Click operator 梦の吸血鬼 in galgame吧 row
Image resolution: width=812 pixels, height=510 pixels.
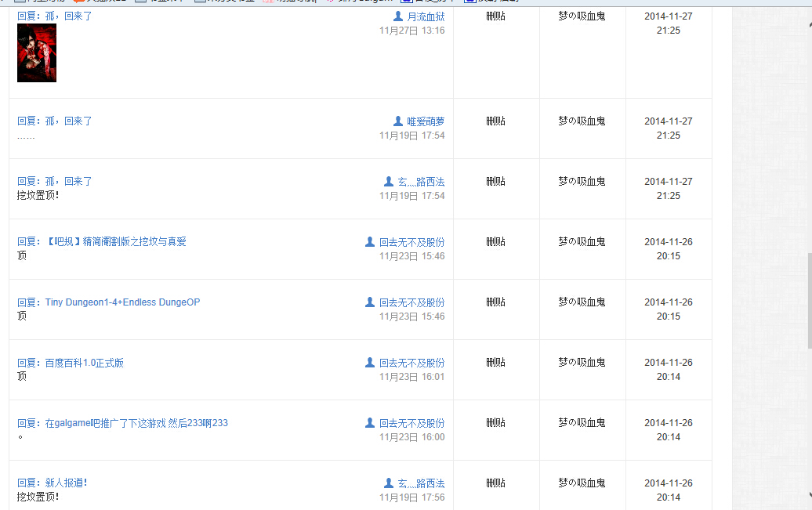click(x=582, y=422)
